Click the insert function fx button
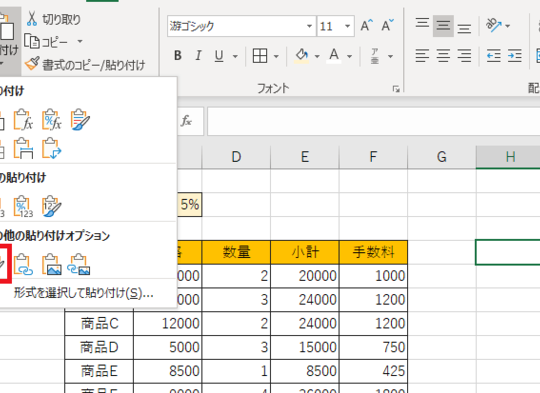 [x=186, y=121]
